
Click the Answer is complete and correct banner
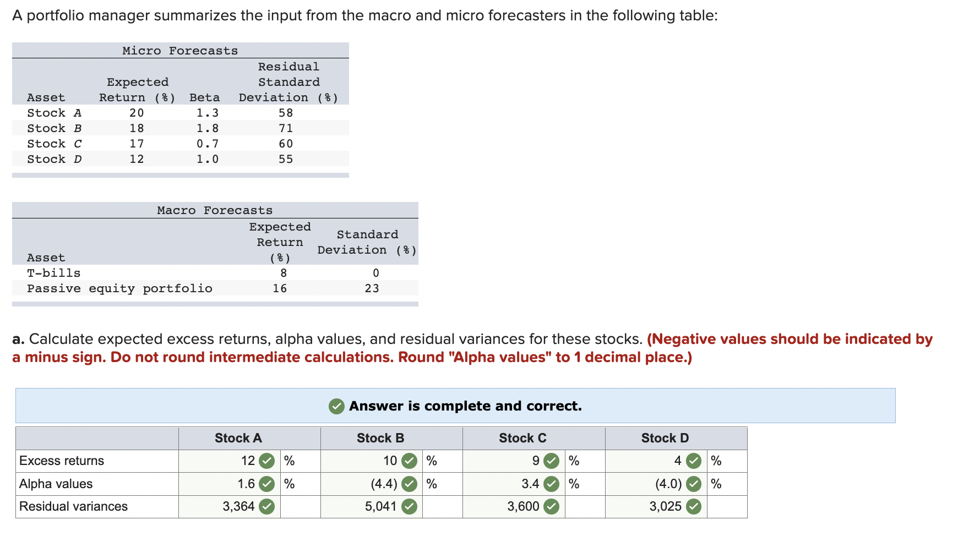tap(465, 406)
